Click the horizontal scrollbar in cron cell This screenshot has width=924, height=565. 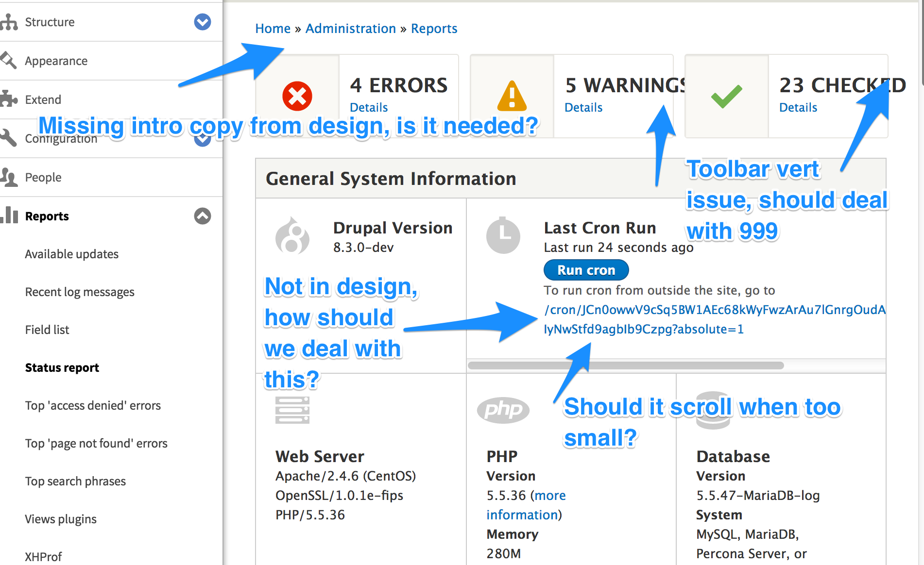[x=626, y=366]
